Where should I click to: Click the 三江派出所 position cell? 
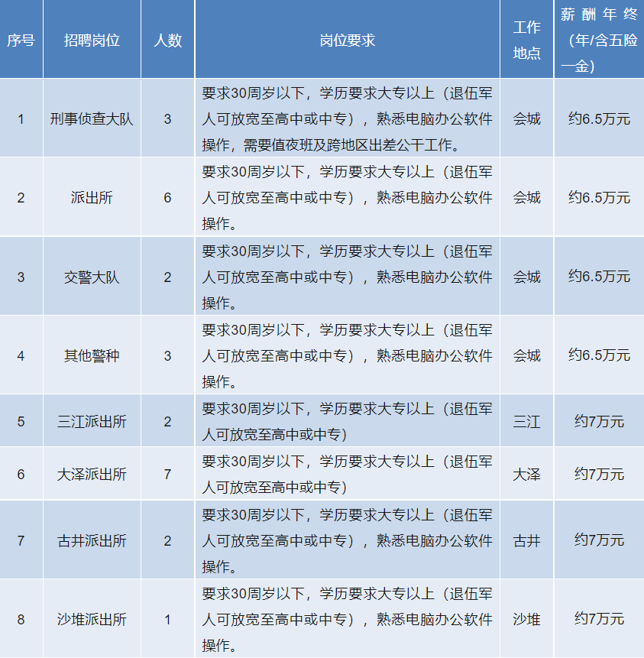point(92,421)
